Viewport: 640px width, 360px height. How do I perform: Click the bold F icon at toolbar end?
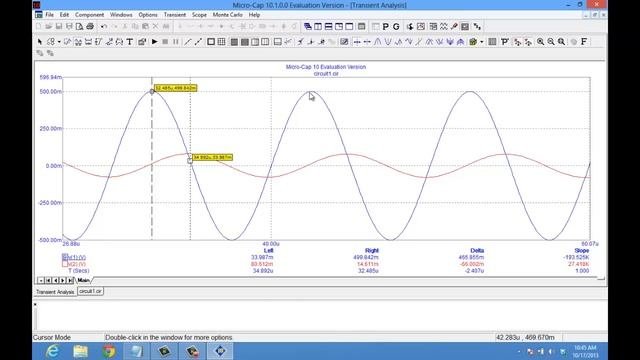(584, 42)
